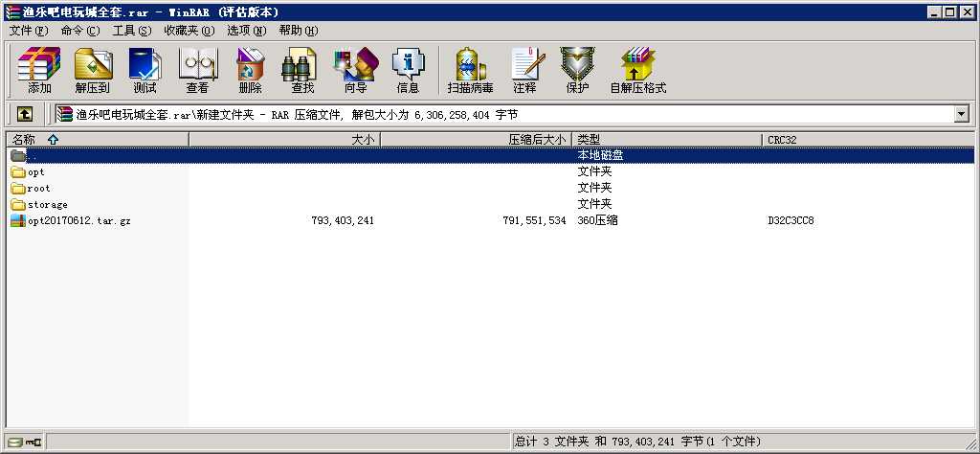Open the address bar path dropdown

coord(961,114)
